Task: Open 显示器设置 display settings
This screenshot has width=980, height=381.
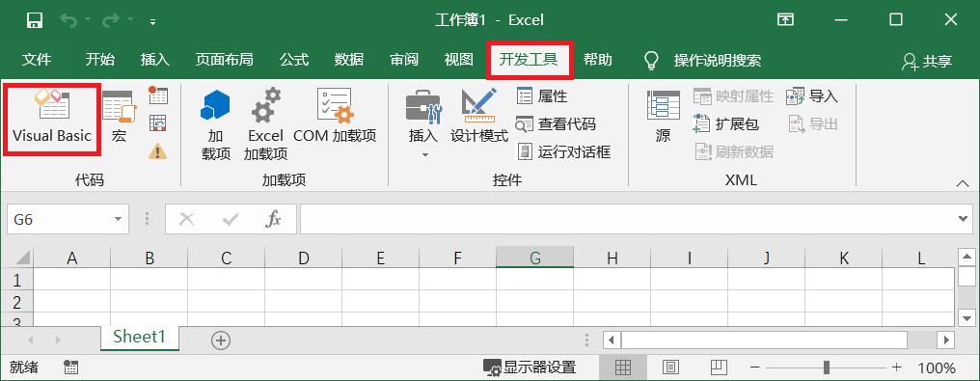Action: [x=530, y=367]
